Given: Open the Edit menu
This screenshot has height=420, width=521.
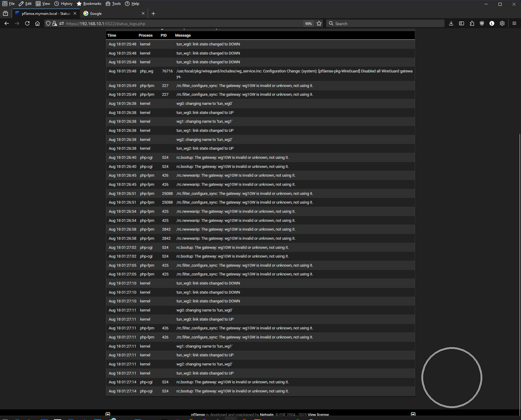Looking at the screenshot, I should tap(25, 4).
